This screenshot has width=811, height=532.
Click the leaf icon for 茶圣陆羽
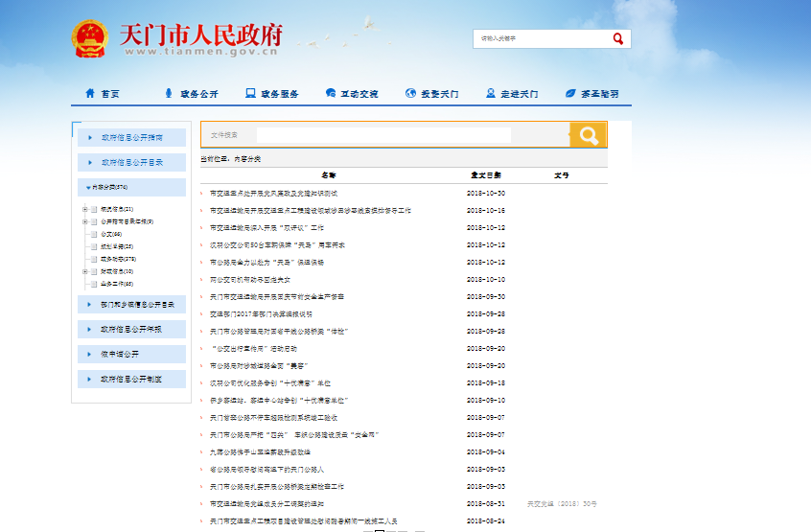[570, 94]
